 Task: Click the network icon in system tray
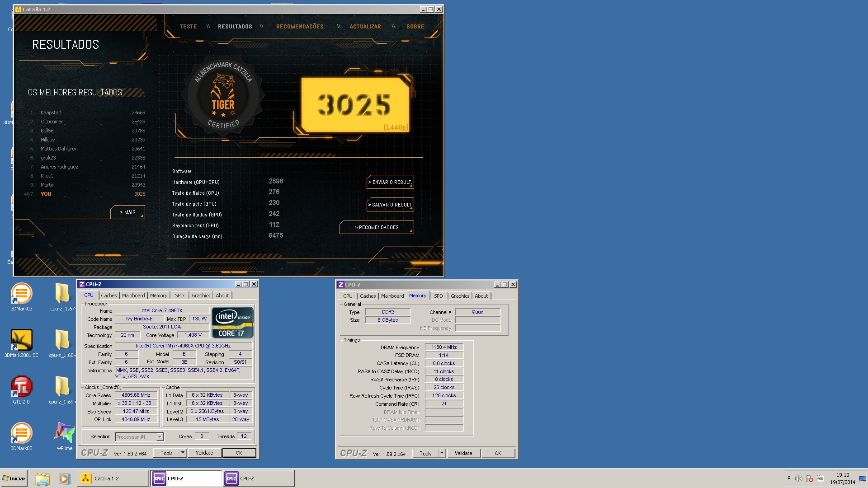tap(821, 479)
